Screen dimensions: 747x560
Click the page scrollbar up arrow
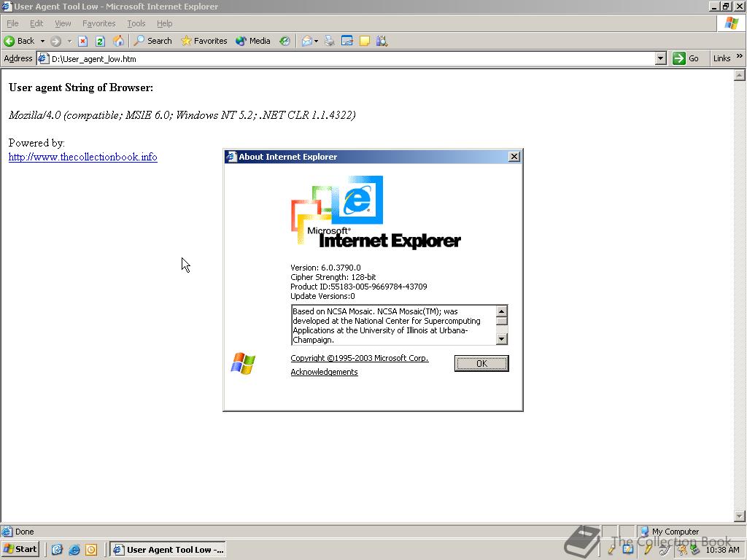tap(740, 75)
